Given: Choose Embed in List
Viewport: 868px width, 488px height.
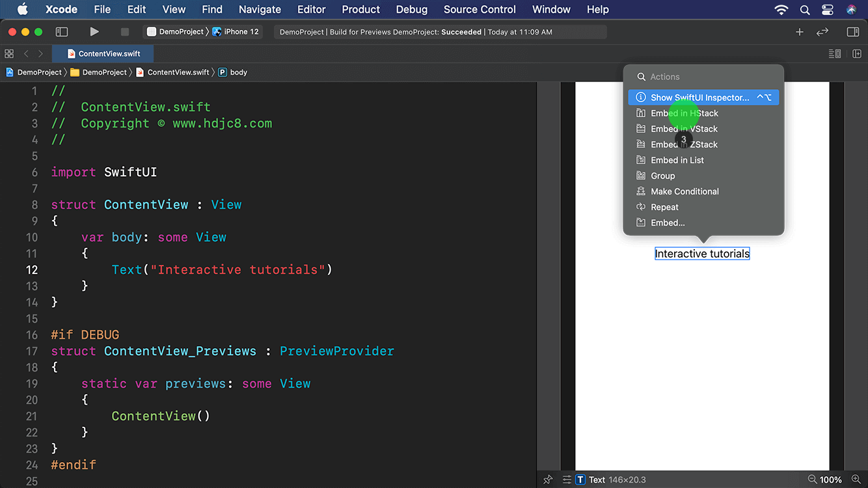Looking at the screenshot, I should (703, 160).
